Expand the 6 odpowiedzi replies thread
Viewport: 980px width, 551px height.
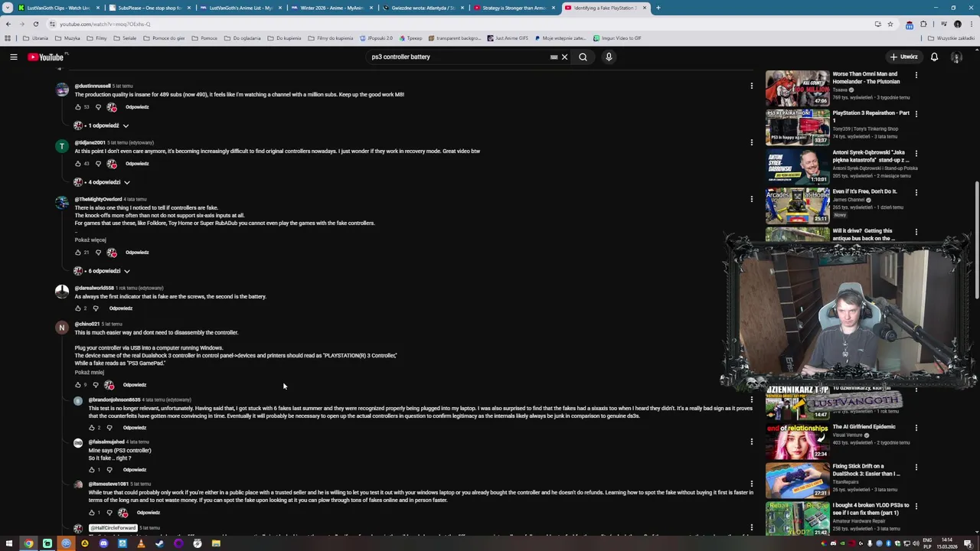[x=102, y=271]
